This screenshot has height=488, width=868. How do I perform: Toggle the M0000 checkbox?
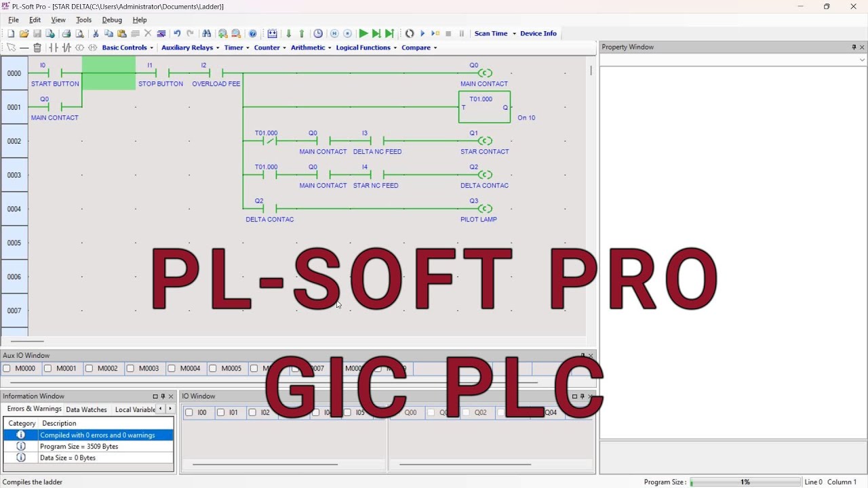7,369
